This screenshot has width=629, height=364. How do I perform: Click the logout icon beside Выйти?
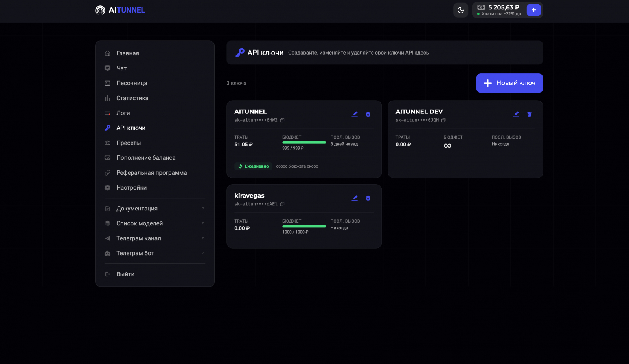coord(107,274)
